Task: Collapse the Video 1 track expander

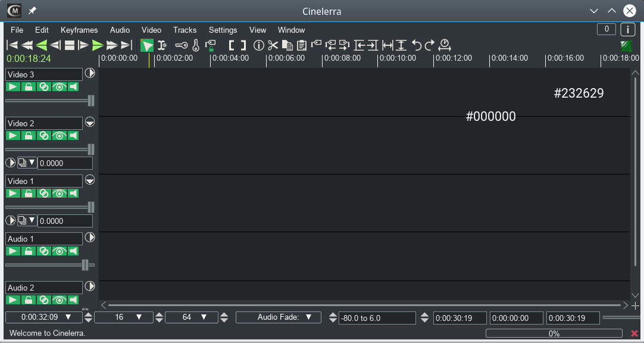Action: click(90, 180)
